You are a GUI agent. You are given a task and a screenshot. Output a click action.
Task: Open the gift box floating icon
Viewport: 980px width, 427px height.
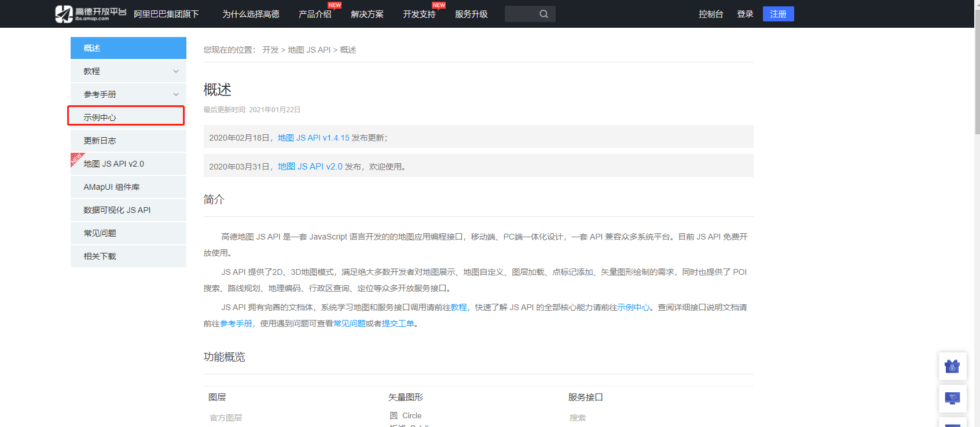pyautogui.click(x=952, y=366)
